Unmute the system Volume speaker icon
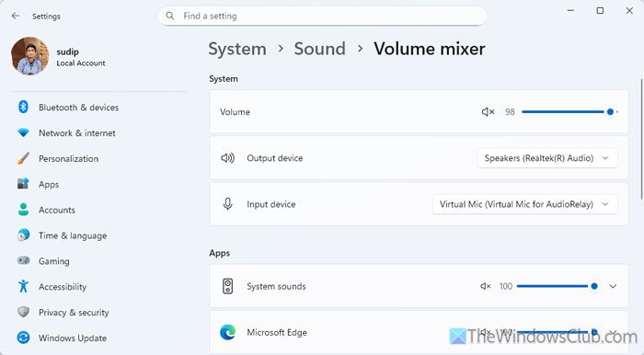The image size is (644, 355). click(x=488, y=111)
